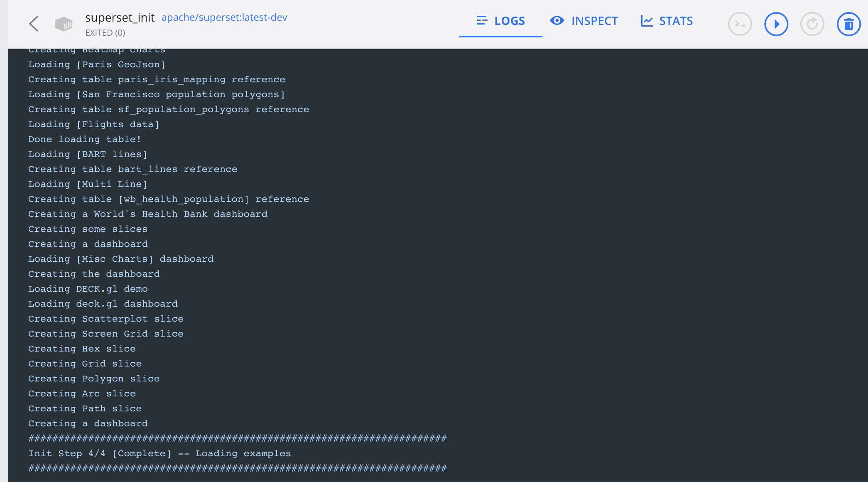868x482 pixels.
Task: Click the container cube icon beside superset_init
Action: point(64,24)
